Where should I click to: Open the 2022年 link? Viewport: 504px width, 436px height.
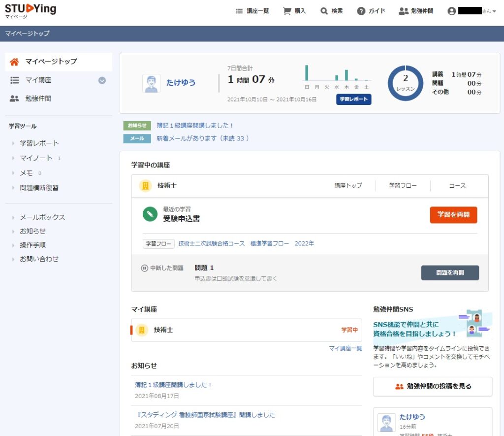(x=304, y=243)
